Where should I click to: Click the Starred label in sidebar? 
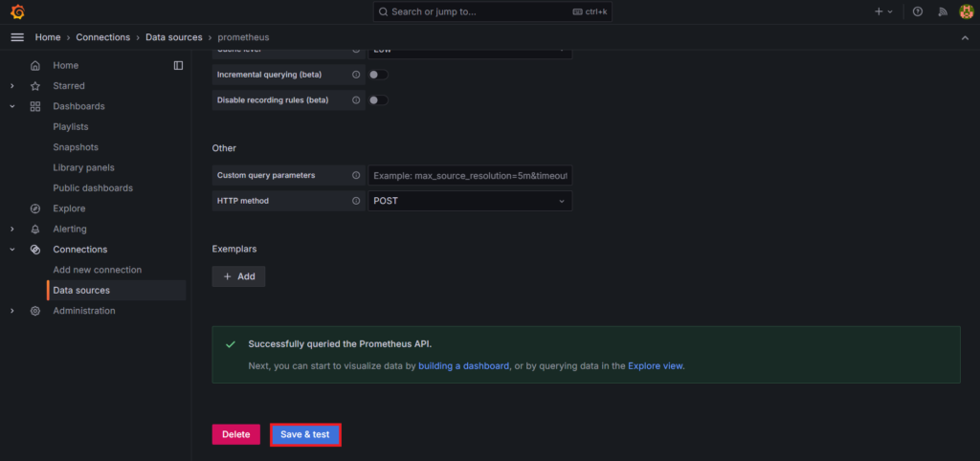coord(69,85)
